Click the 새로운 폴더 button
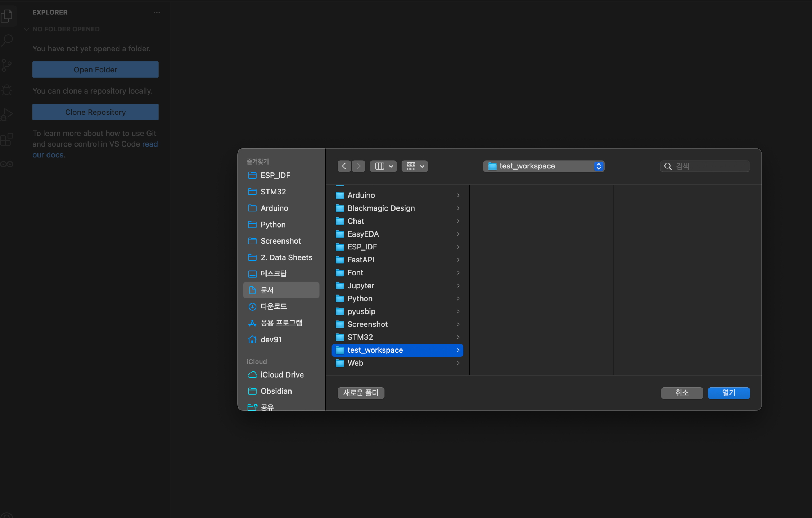Image resolution: width=812 pixels, height=518 pixels. click(361, 393)
